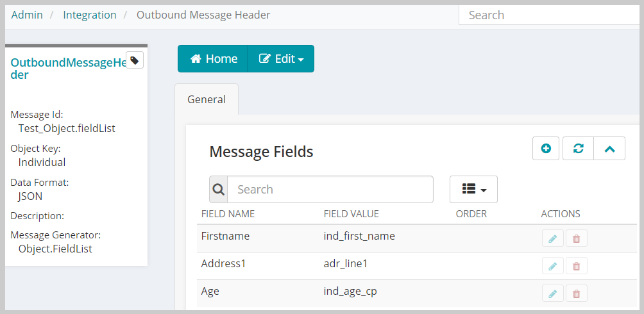The height and width of the screenshot is (314, 644).
Task: Edit the Firstname field row
Action: tap(553, 238)
